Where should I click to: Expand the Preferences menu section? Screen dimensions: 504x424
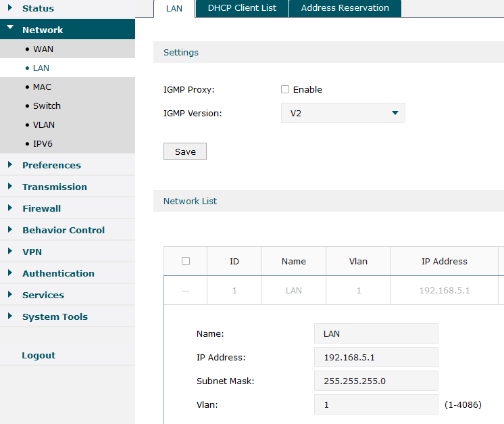click(51, 165)
